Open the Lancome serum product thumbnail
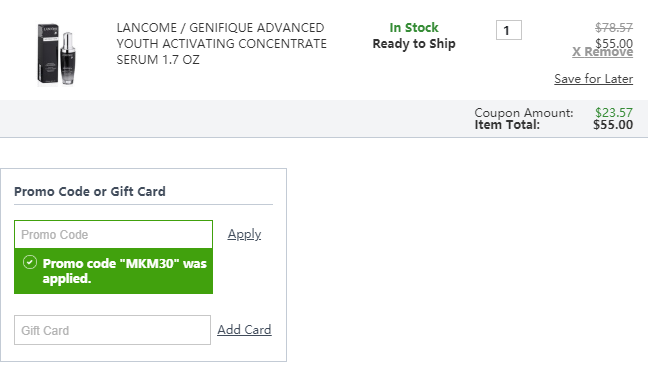The image size is (651, 375). 57,54
